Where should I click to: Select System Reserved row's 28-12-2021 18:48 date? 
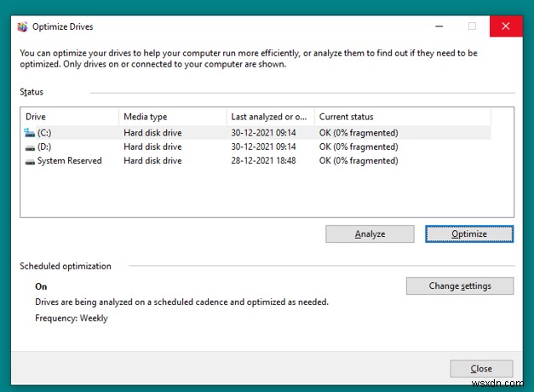(x=263, y=161)
